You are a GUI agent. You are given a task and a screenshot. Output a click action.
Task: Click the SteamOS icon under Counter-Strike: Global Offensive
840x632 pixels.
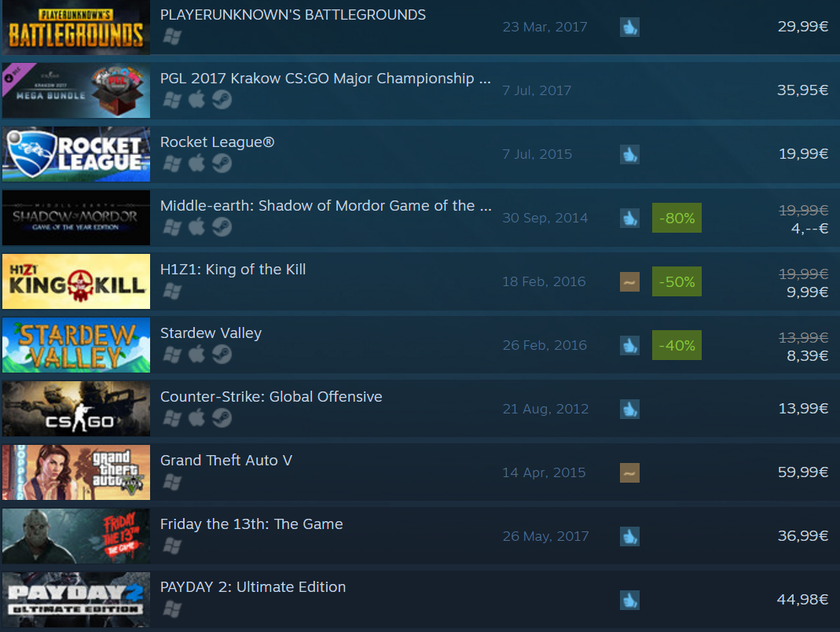[222, 418]
